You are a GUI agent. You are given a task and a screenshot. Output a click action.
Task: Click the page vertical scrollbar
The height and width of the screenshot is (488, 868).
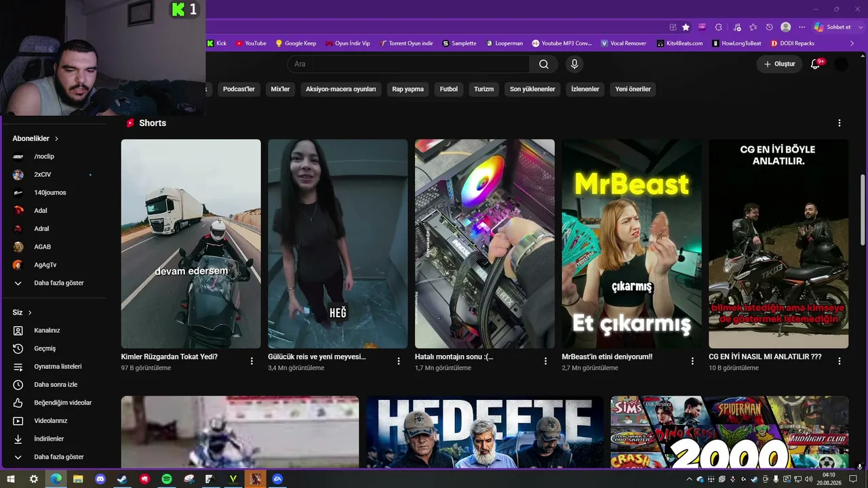(863, 210)
